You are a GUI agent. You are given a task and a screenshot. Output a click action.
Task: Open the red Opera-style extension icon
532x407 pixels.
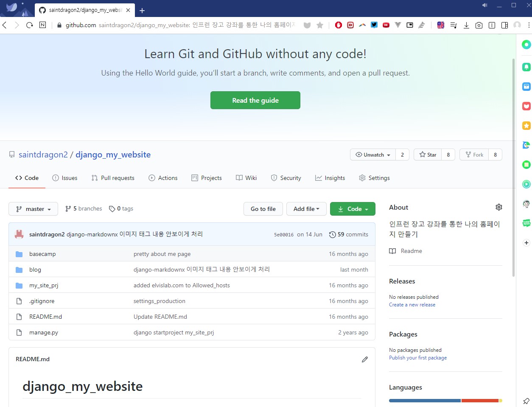pyautogui.click(x=339, y=25)
